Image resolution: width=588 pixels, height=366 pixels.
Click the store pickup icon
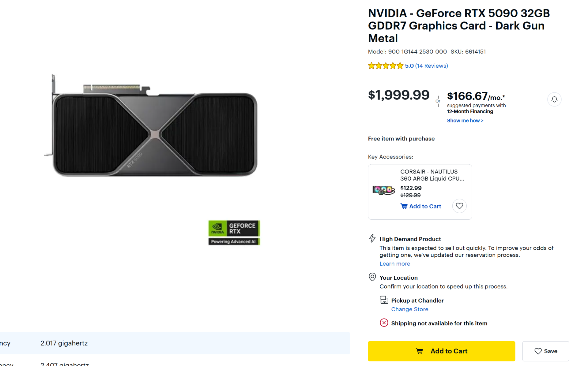point(384,300)
